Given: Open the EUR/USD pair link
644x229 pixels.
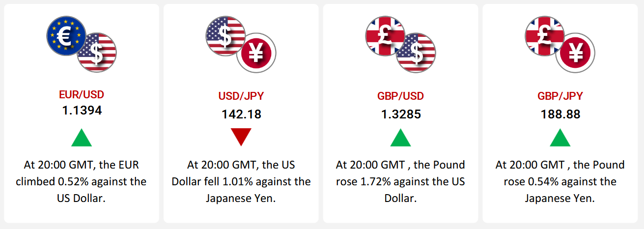Looking at the screenshot, I should tap(82, 94).
